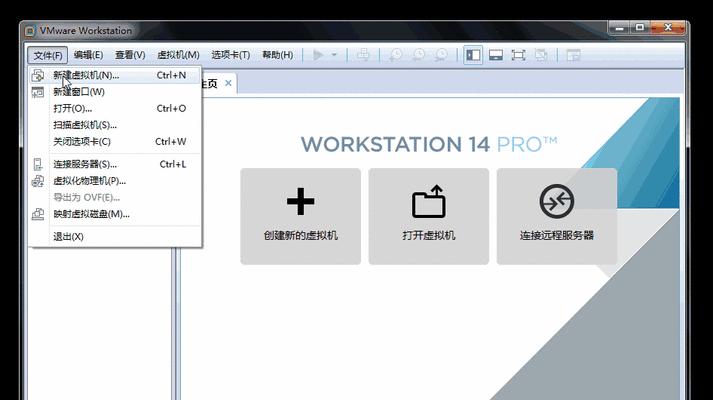Toggle the thumbnail bar view icon
Image resolution: width=713 pixels, height=400 pixels.
click(x=496, y=55)
